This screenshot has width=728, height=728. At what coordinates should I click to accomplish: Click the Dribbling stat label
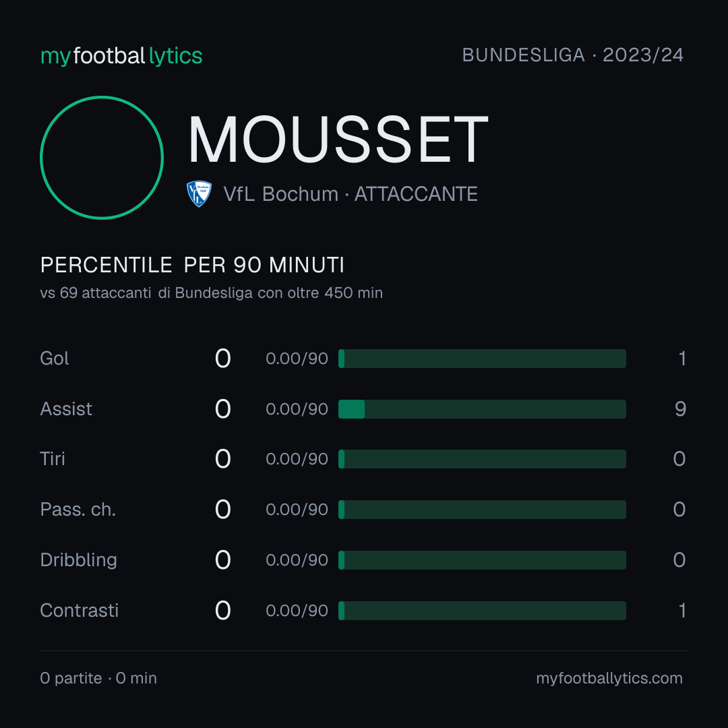tap(78, 560)
